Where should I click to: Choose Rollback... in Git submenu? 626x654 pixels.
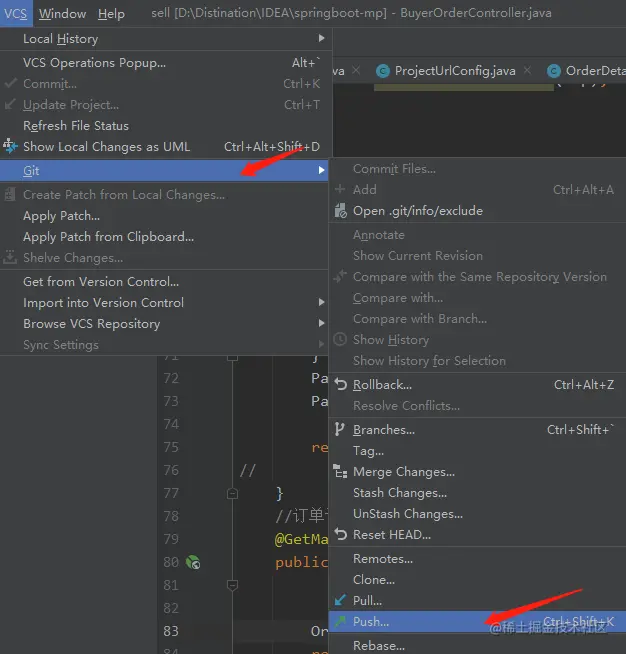point(478,385)
